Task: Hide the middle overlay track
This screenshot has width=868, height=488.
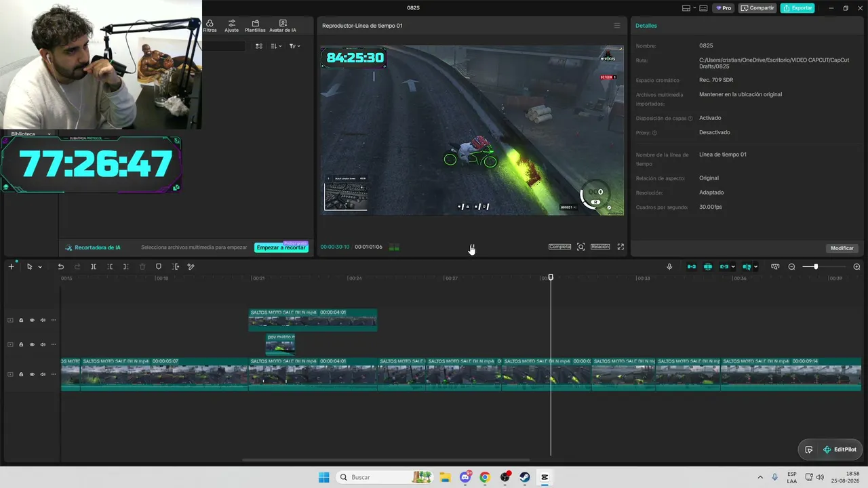Action: point(32,344)
